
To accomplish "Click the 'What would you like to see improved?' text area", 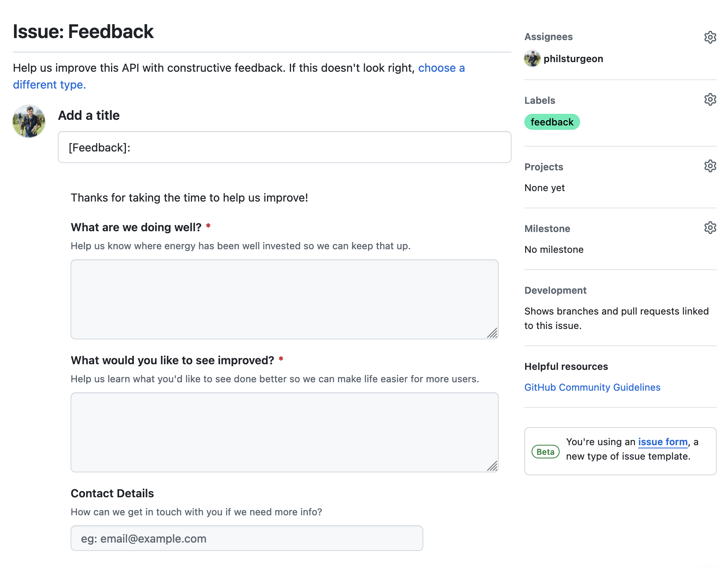I will tap(284, 432).
